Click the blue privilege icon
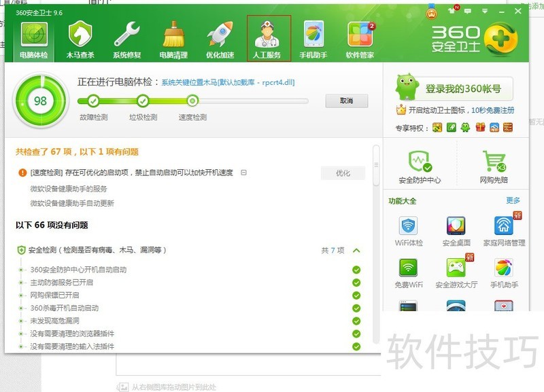The width and height of the screenshot is (544, 392). click(494, 128)
